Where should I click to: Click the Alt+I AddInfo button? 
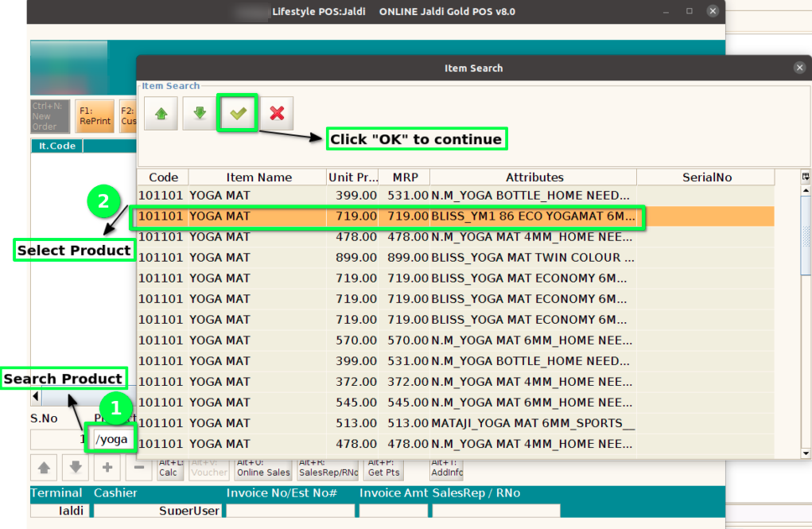[446, 469]
